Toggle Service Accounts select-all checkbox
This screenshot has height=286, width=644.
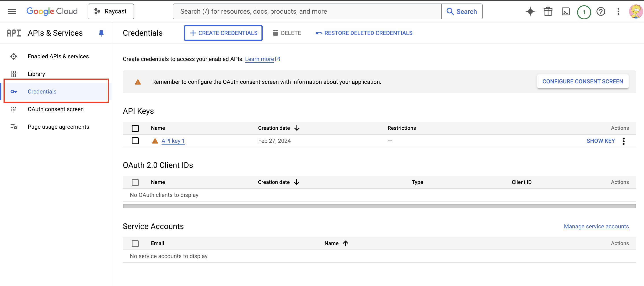point(135,243)
